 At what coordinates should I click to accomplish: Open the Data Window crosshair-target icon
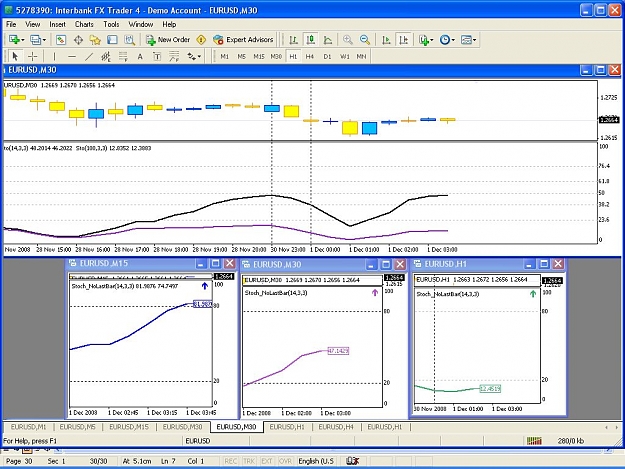(x=78, y=40)
